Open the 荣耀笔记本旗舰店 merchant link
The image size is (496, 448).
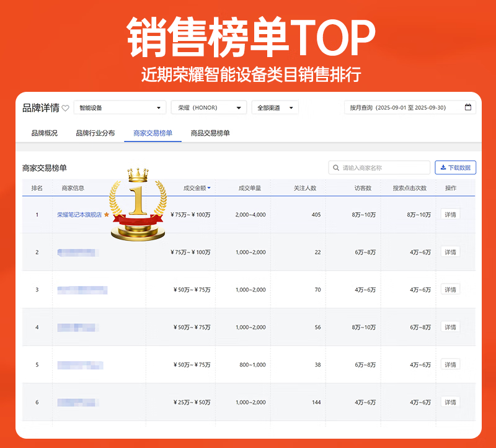[x=79, y=215]
